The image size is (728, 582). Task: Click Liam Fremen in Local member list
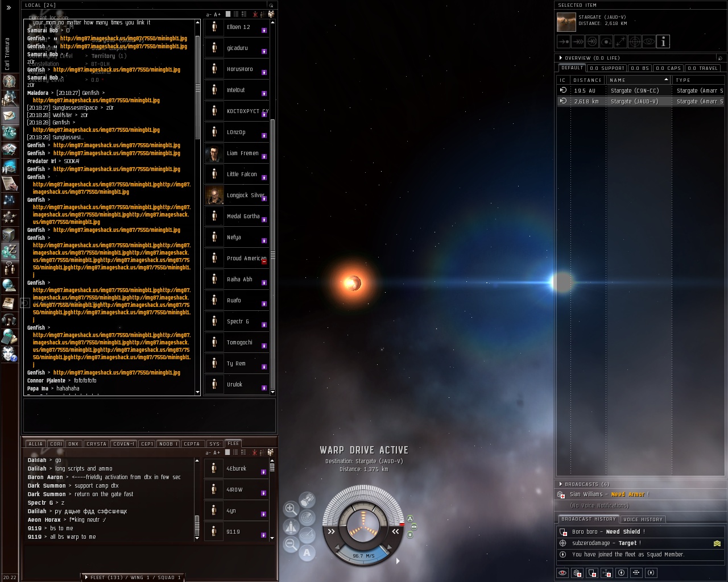(237, 153)
